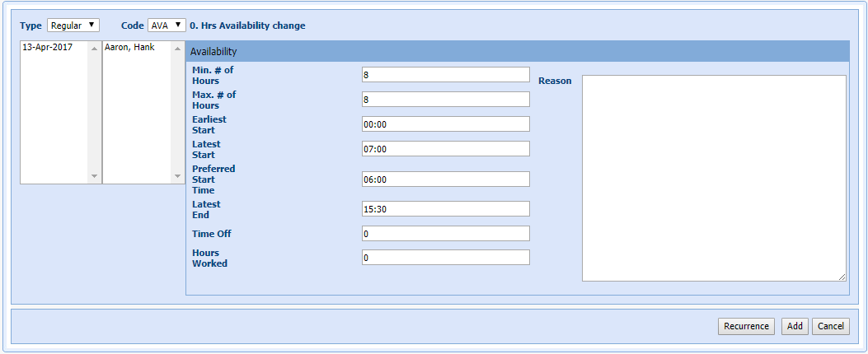
Task: Click the Add button
Action: pyautogui.click(x=795, y=326)
